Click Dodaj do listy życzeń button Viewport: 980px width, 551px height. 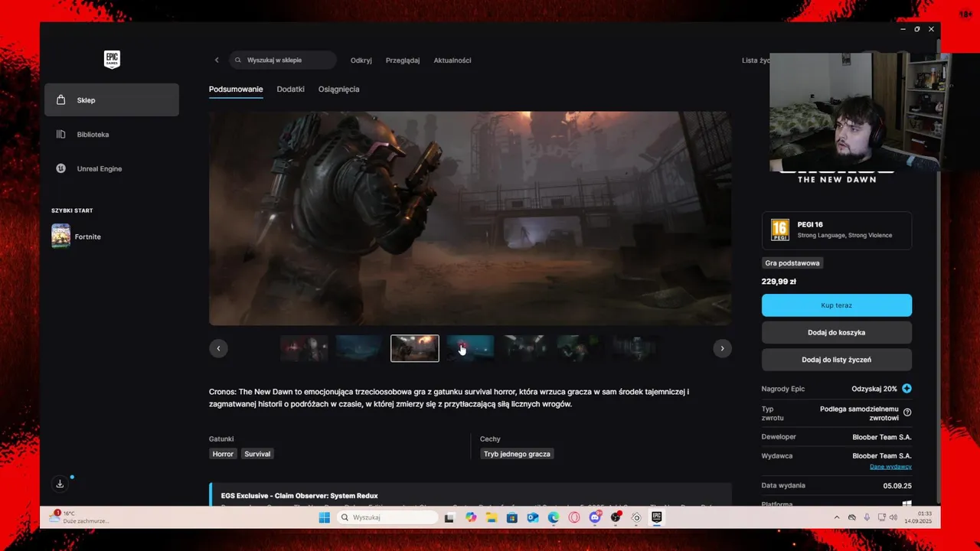tap(836, 360)
